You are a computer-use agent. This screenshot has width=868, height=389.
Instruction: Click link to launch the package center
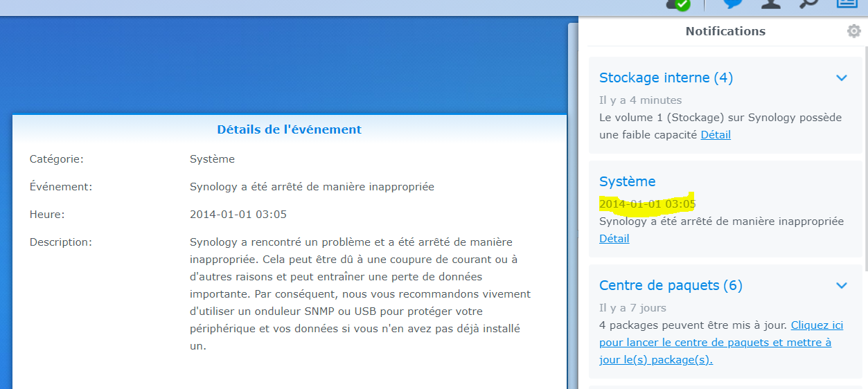pos(715,342)
